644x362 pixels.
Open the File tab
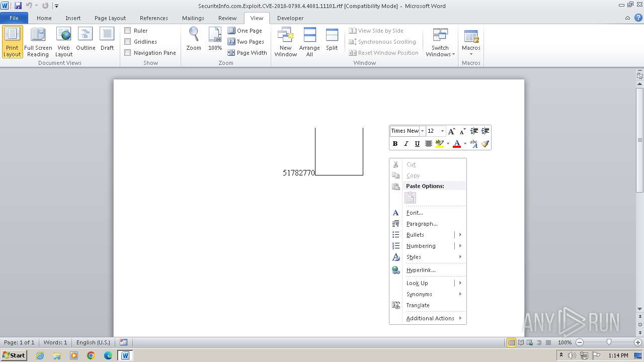[x=14, y=18]
